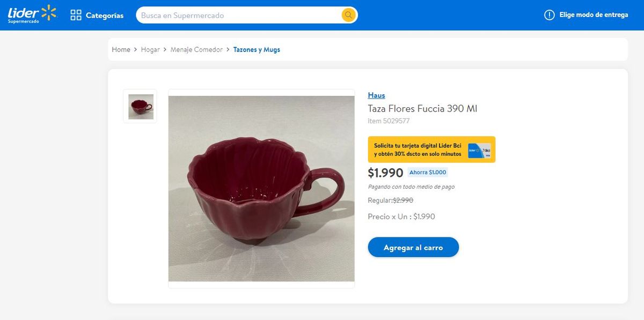
Task: Select Tazones y Mugs breadcrumb
Action: coord(257,49)
